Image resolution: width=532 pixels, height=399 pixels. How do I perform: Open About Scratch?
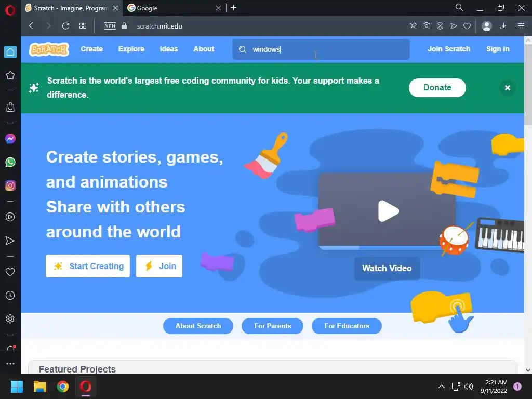(198, 326)
